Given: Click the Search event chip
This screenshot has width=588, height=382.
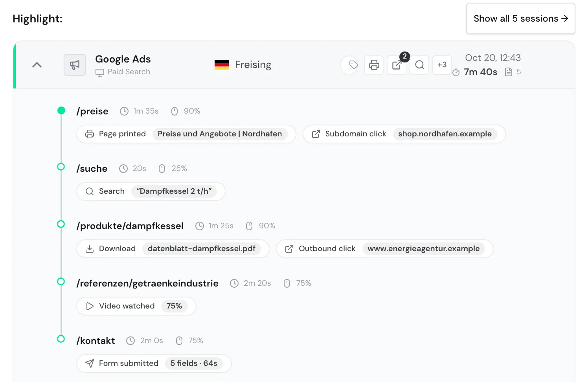Looking at the screenshot, I should [151, 191].
